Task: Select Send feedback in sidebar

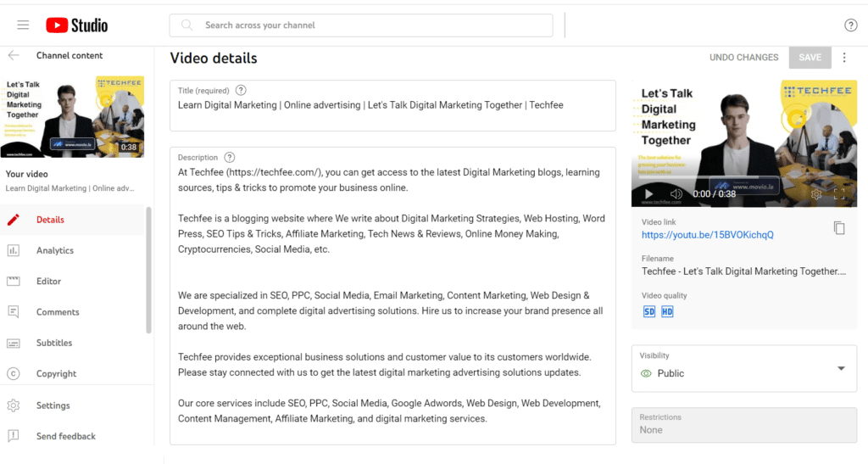Action: [x=72, y=436]
